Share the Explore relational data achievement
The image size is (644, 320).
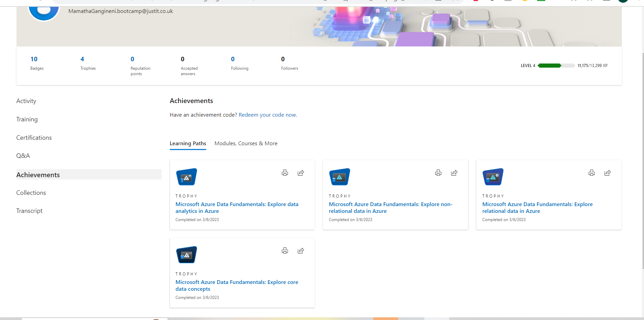(608, 173)
